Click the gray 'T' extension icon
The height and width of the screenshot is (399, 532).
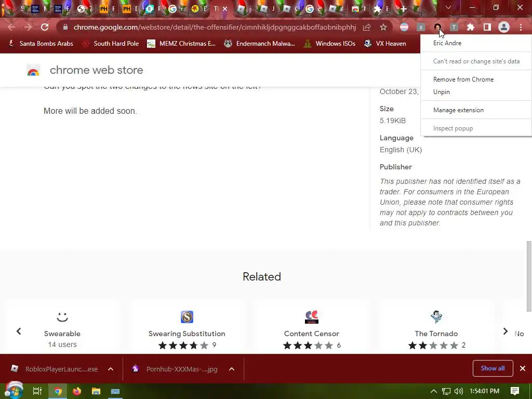454,27
